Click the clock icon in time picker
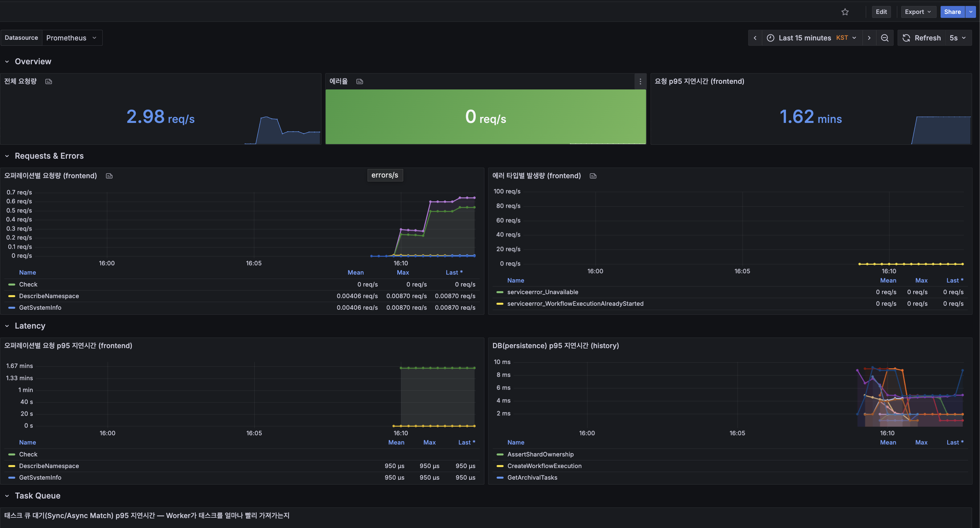The height and width of the screenshot is (528, 980). (x=770, y=38)
